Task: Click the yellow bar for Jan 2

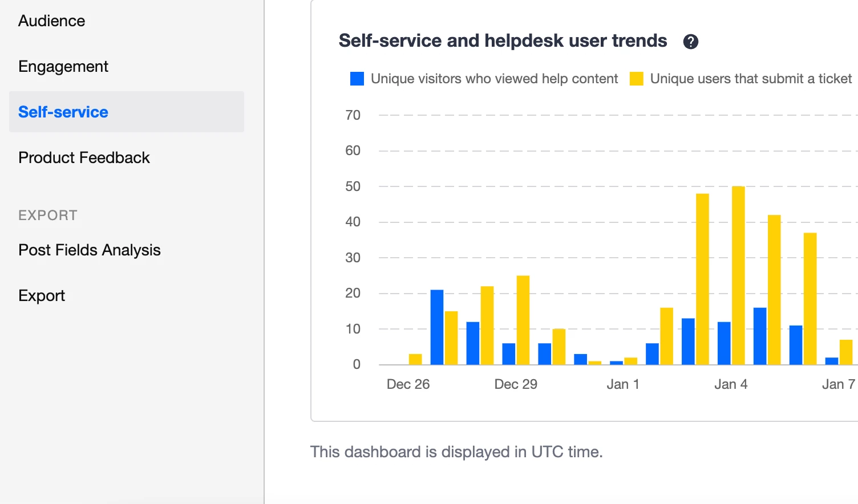Action: pos(666,336)
